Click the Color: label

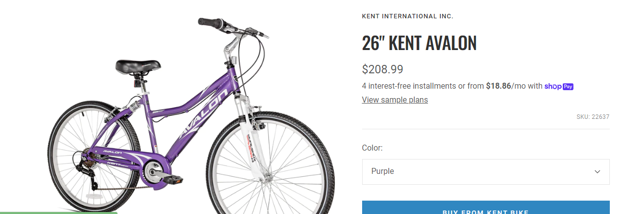pos(373,148)
